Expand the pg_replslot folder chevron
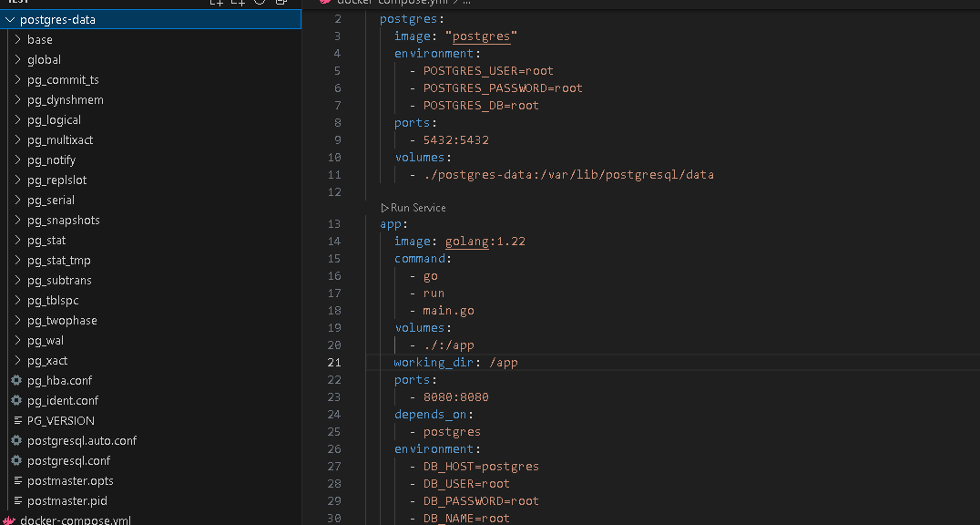 (17, 180)
